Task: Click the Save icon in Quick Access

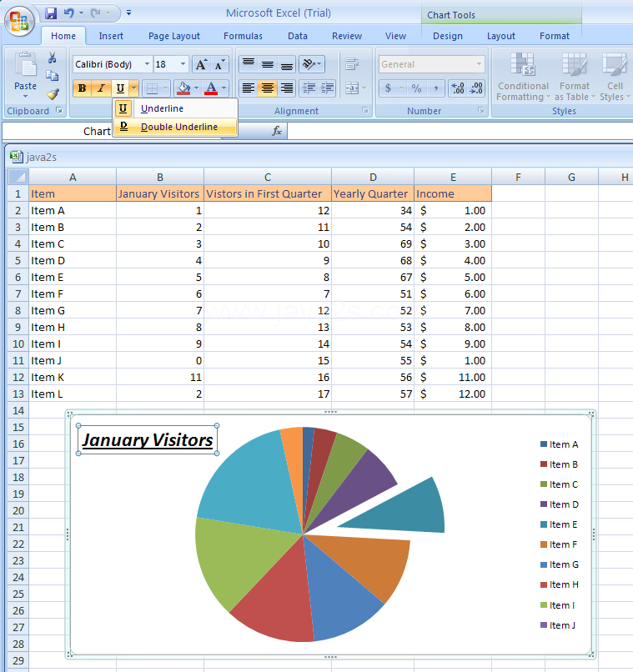Action: tap(51, 13)
